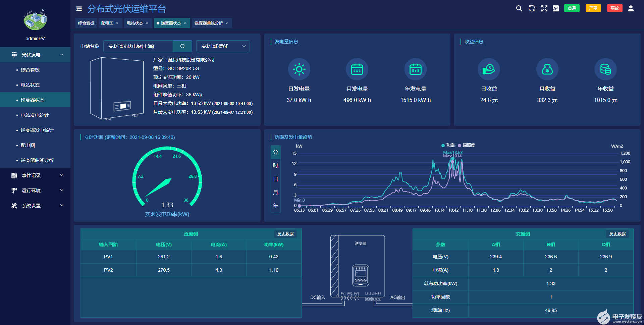Click the monthly income money bag icon
Image resolution: width=644 pixels, height=325 pixels.
pyautogui.click(x=547, y=69)
